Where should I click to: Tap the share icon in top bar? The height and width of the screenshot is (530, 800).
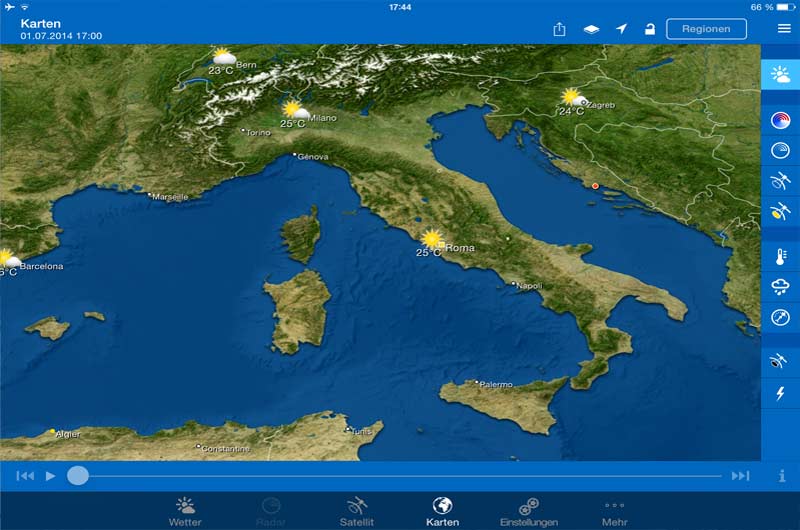(x=559, y=29)
